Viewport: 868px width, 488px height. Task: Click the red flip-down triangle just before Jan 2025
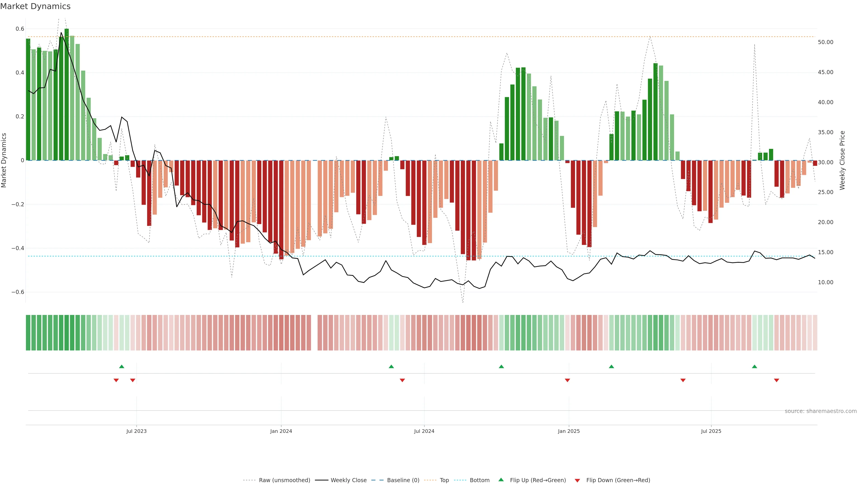pos(567,380)
